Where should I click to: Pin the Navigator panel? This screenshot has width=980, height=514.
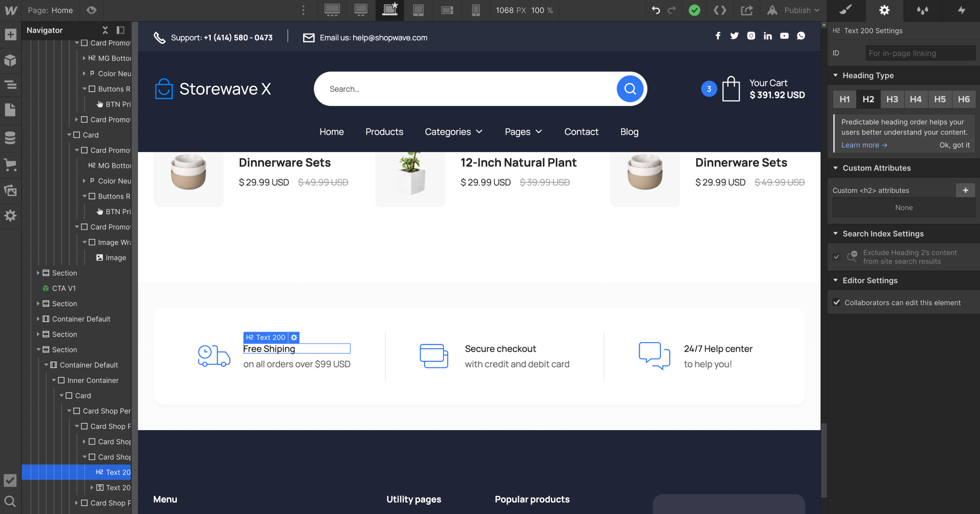(x=120, y=30)
